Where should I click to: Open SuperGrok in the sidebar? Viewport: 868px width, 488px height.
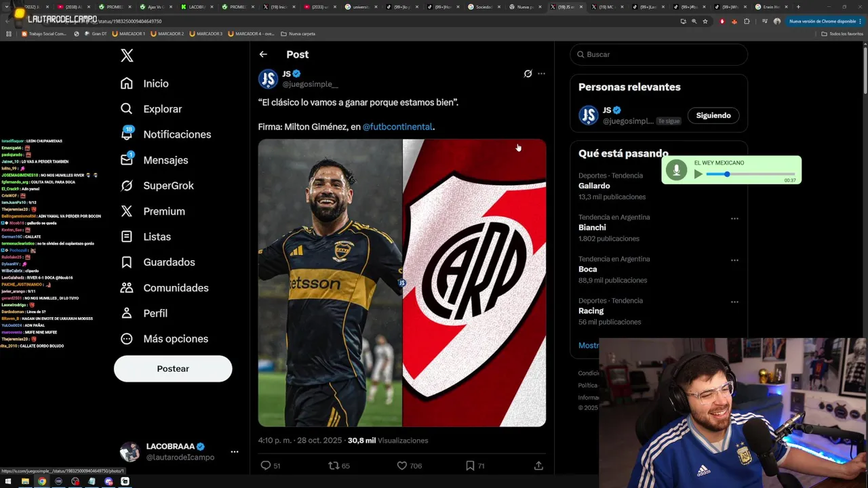pyautogui.click(x=157, y=186)
